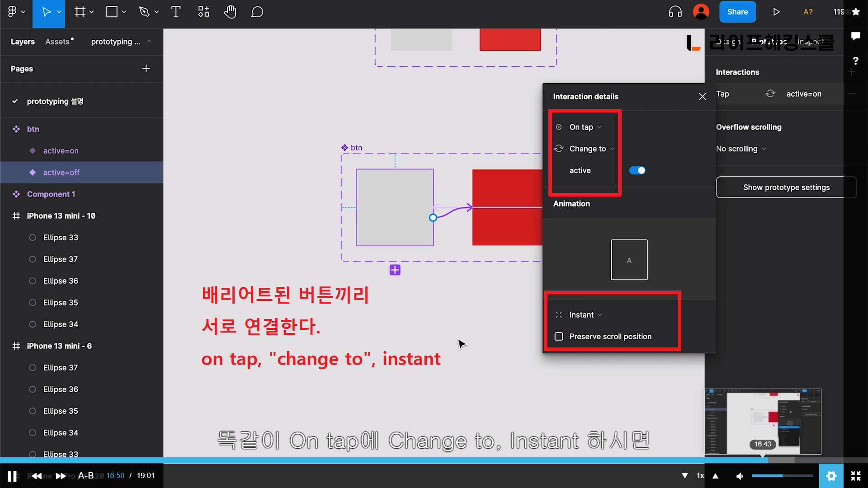Pause the video playback
The width and height of the screenshot is (868, 488).
click(x=12, y=476)
